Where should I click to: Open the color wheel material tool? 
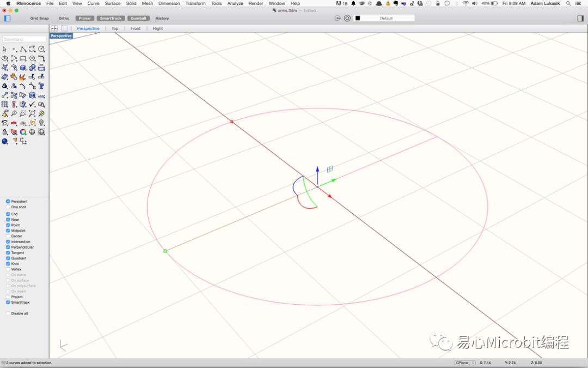tap(23, 132)
